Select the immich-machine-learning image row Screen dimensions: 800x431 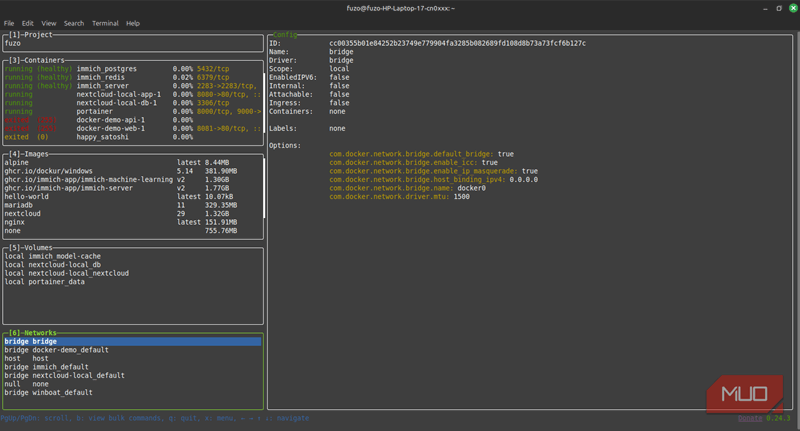[x=133, y=180]
